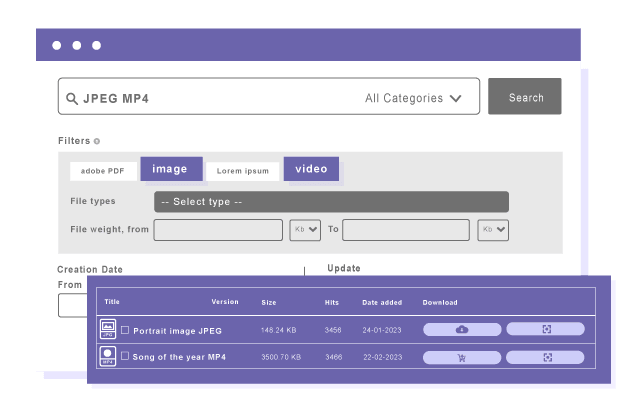This screenshot has height=397, width=630.
Task: Add Song of the year MP4 to cart
Action: point(462,358)
